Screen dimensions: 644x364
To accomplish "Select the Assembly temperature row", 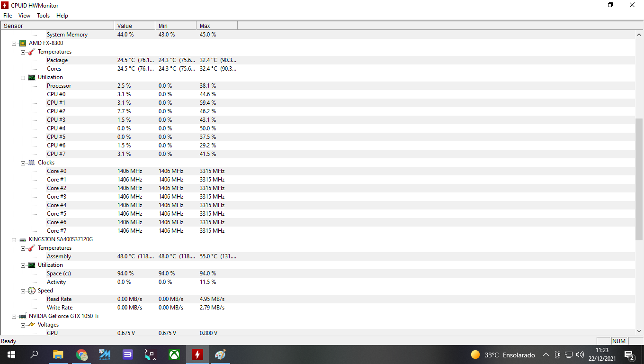I will (x=318, y=256).
